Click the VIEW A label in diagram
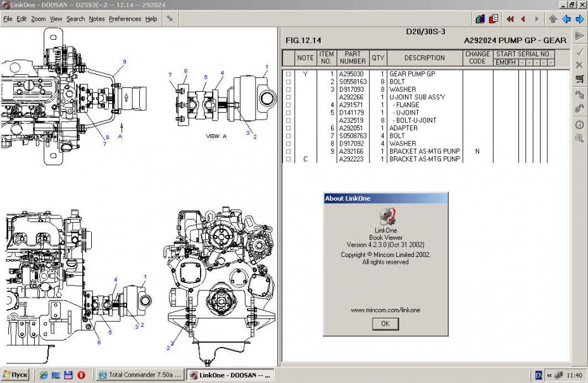This screenshot has height=383, width=588. [216, 136]
